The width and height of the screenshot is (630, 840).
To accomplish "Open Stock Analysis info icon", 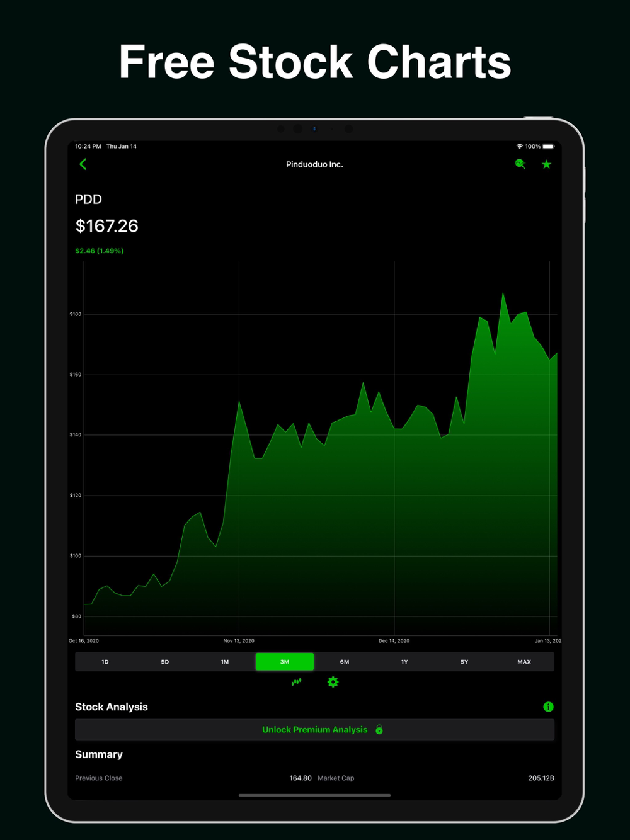I will pyautogui.click(x=548, y=707).
